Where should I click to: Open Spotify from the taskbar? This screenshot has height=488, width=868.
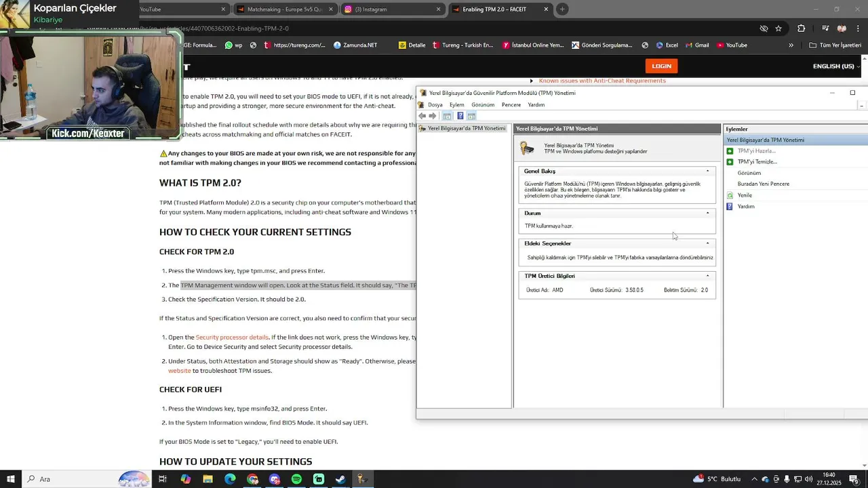pos(296,479)
